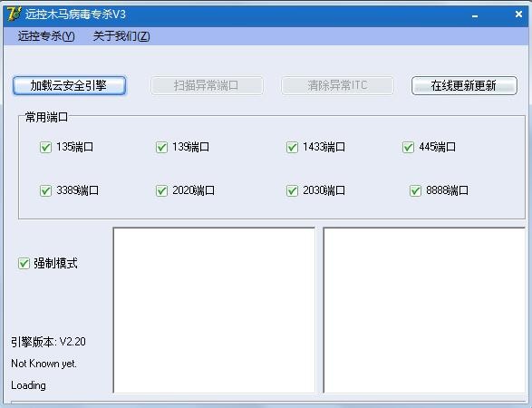Image resolution: width=532 pixels, height=408 pixels.
Task: Click the 引擎版本: V2.20 label
Action: coord(48,342)
